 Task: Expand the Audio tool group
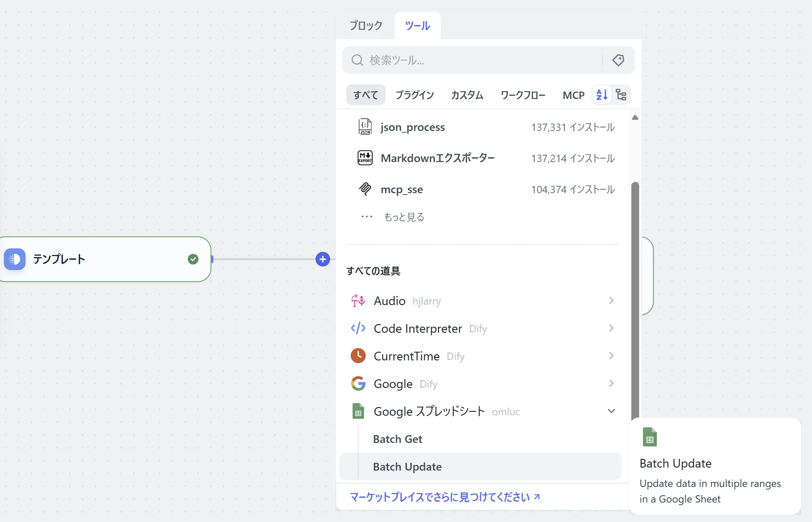[611, 300]
